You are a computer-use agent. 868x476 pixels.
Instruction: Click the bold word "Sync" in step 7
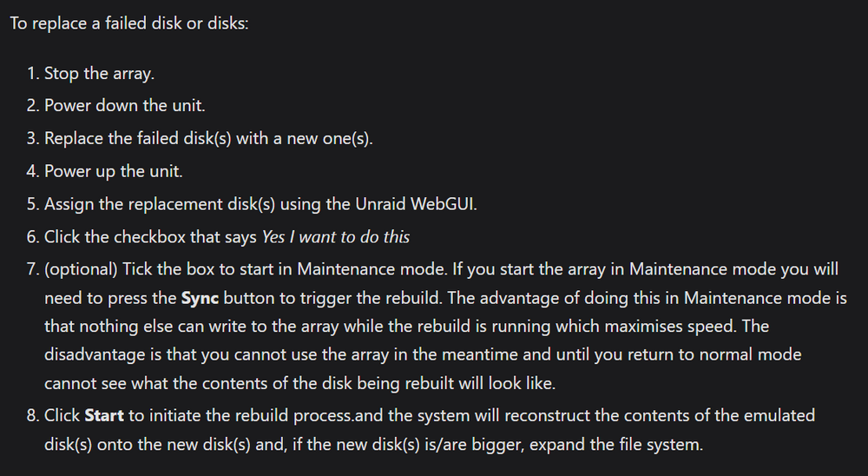click(x=200, y=298)
